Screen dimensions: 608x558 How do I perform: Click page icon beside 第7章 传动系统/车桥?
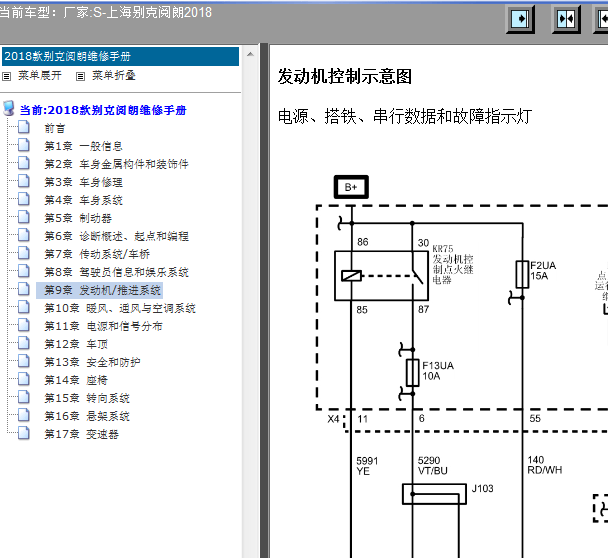[x=24, y=253]
